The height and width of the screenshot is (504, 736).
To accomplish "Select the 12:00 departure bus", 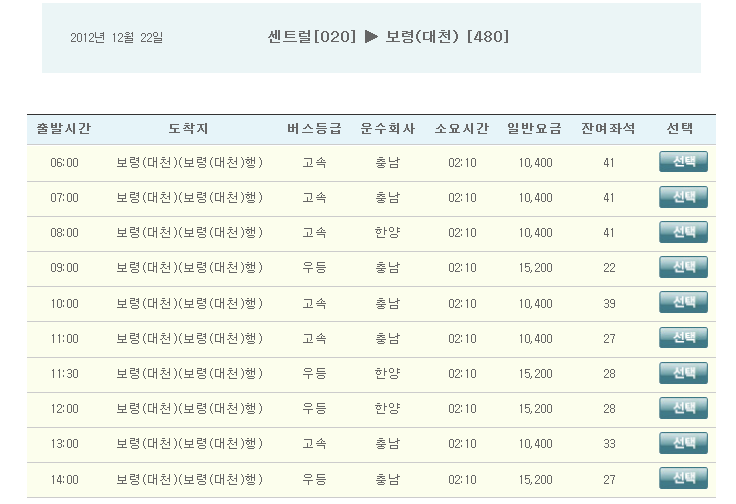I will point(683,408).
